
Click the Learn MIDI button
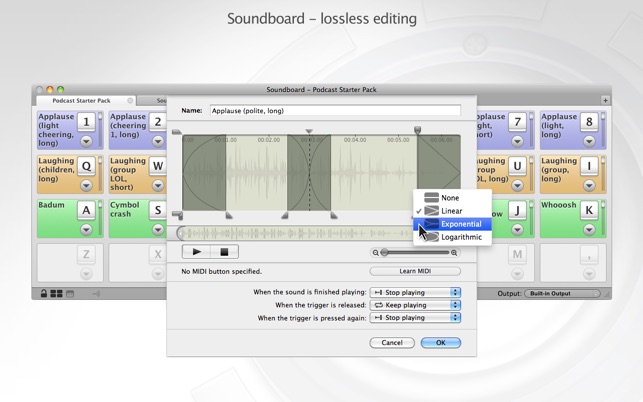(x=415, y=271)
